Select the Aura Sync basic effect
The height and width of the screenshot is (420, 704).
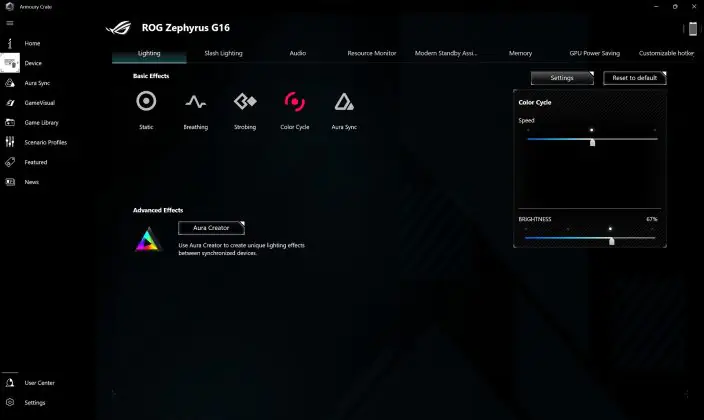coord(344,102)
